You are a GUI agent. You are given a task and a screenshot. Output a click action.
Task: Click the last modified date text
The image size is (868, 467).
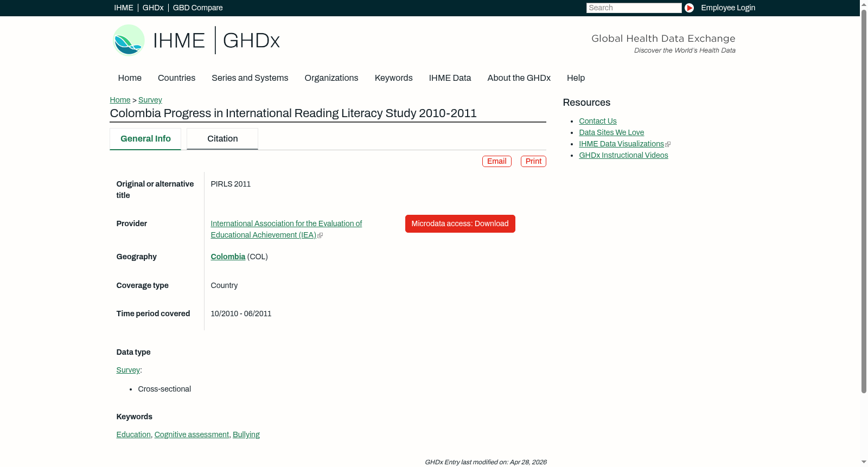tap(486, 462)
